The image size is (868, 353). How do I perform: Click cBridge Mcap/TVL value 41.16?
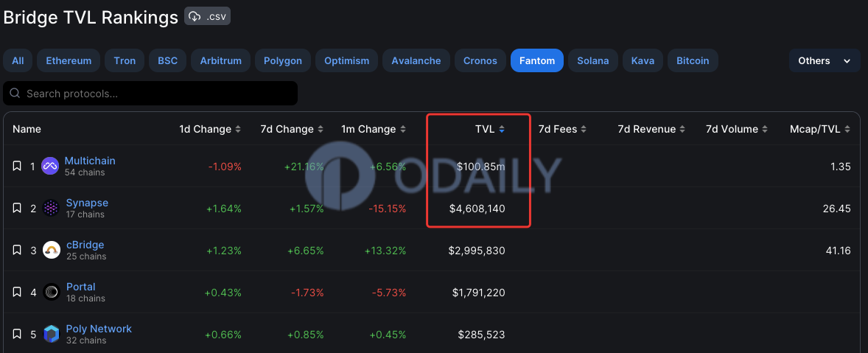[838, 251]
